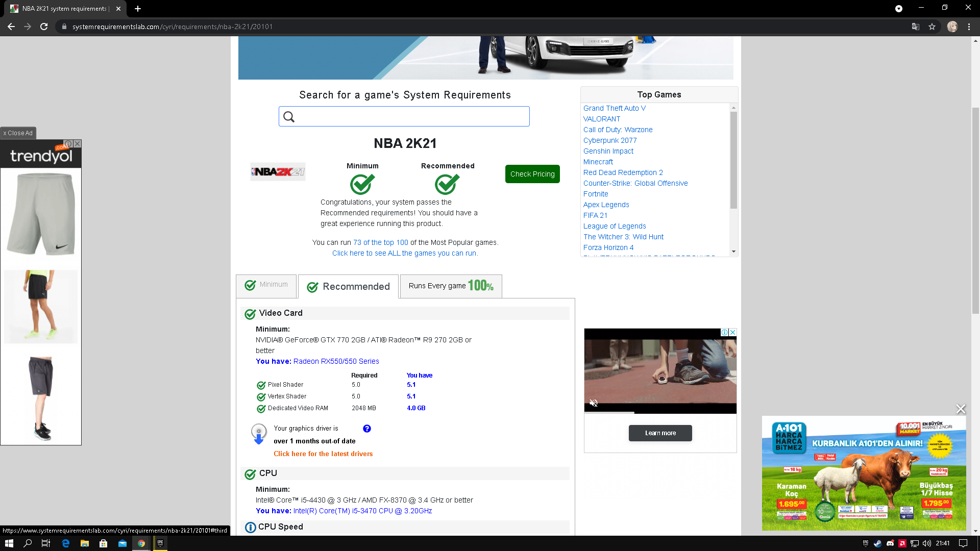Switch to the Minimum tab
Screen dimensions: 980x551
[266, 285]
